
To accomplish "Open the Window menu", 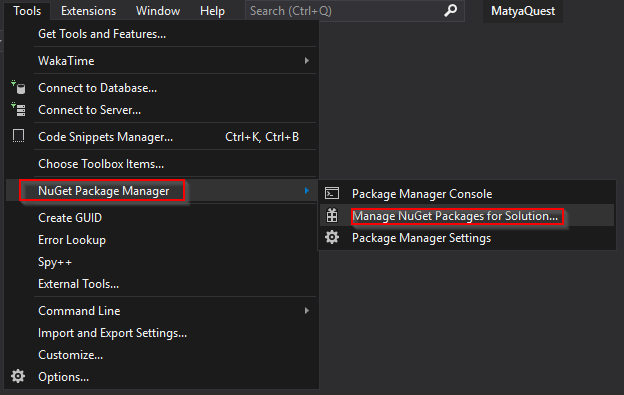I will [158, 11].
